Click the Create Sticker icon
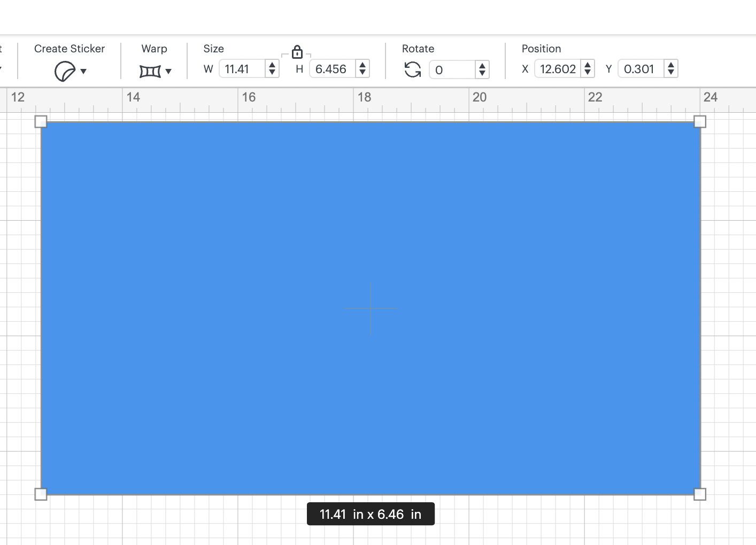Image resolution: width=756 pixels, height=545 pixels. click(65, 71)
